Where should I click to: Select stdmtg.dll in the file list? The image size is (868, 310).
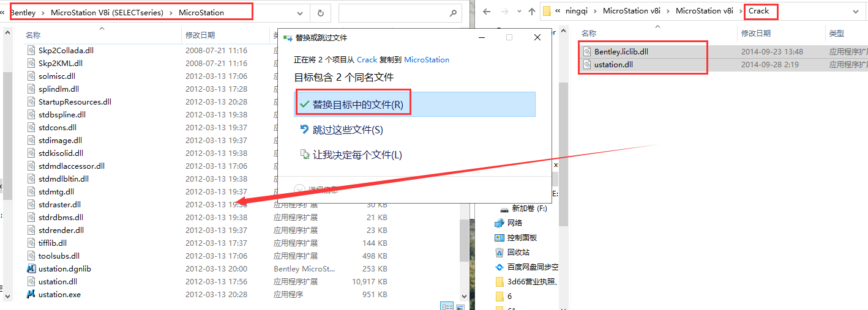coord(56,191)
